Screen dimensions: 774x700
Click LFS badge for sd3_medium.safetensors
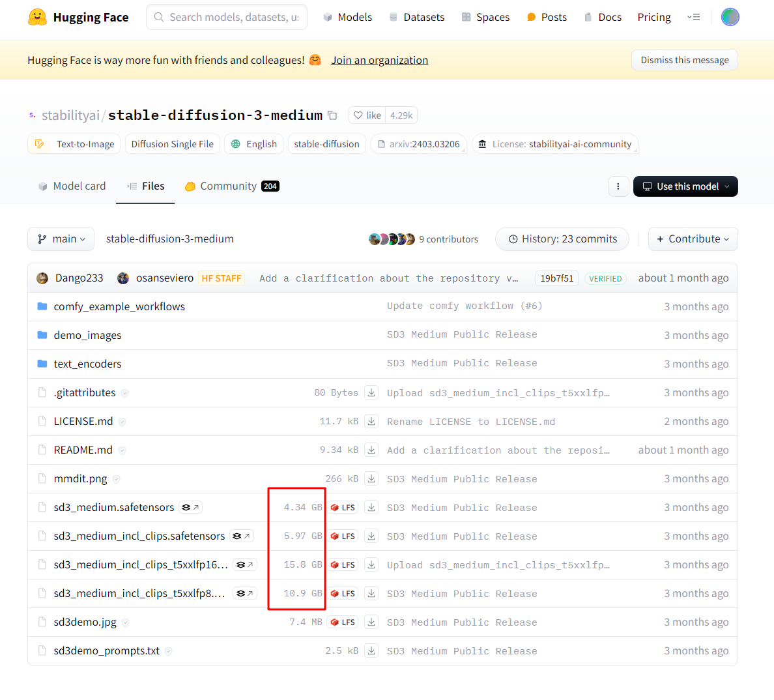tap(343, 508)
